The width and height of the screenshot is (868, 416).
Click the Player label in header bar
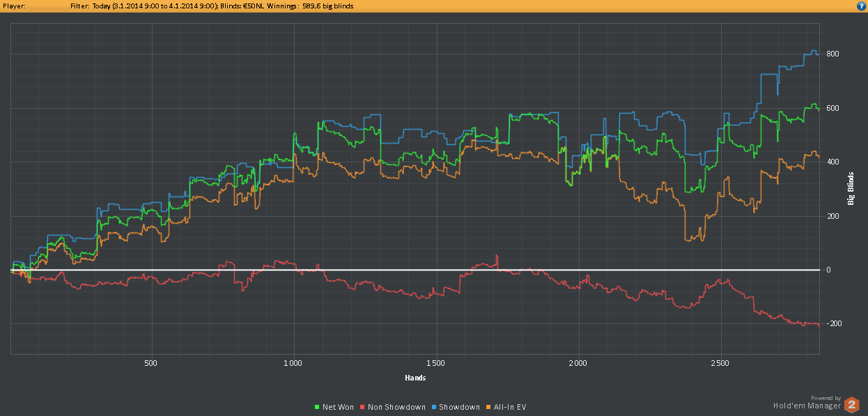(x=14, y=6)
